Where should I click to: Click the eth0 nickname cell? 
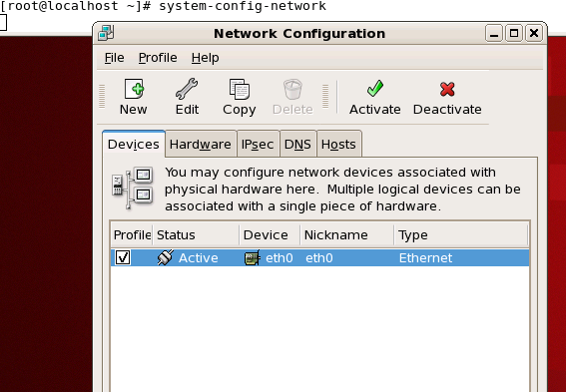coord(319,258)
